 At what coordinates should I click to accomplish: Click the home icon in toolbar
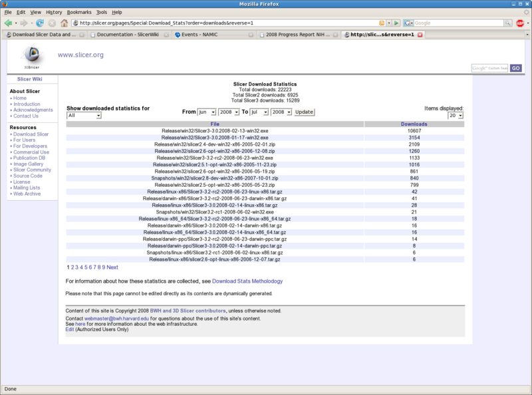click(x=64, y=23)
